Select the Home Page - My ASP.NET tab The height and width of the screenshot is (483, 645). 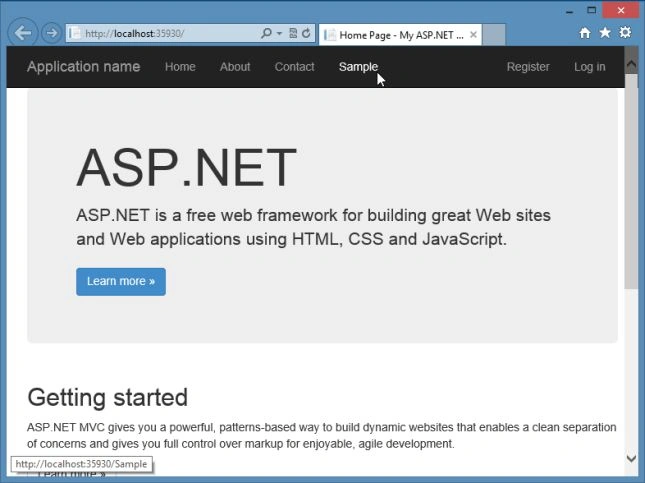[400, 35]
